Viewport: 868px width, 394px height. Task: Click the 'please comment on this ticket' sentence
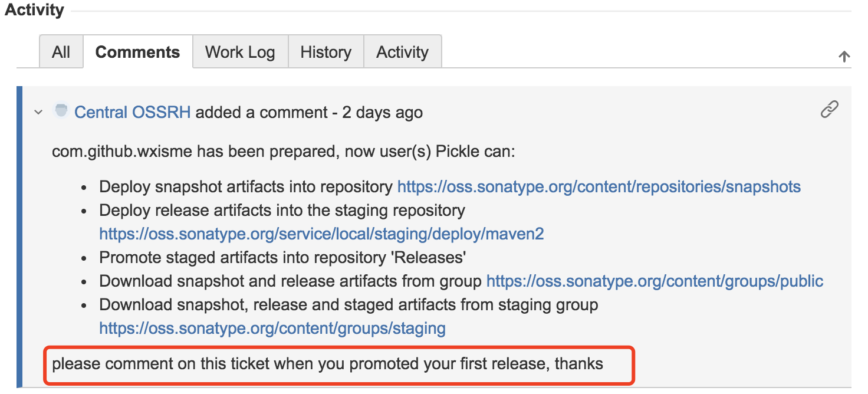coord(327,363)
